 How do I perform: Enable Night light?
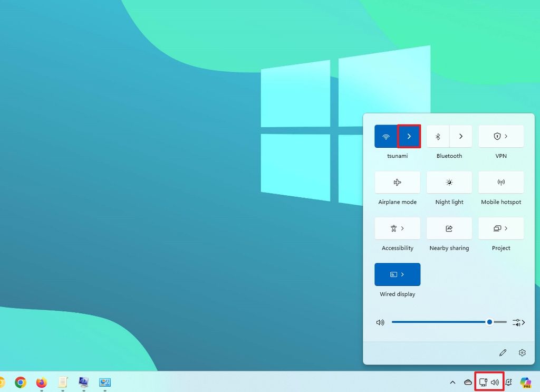(449, 182)
